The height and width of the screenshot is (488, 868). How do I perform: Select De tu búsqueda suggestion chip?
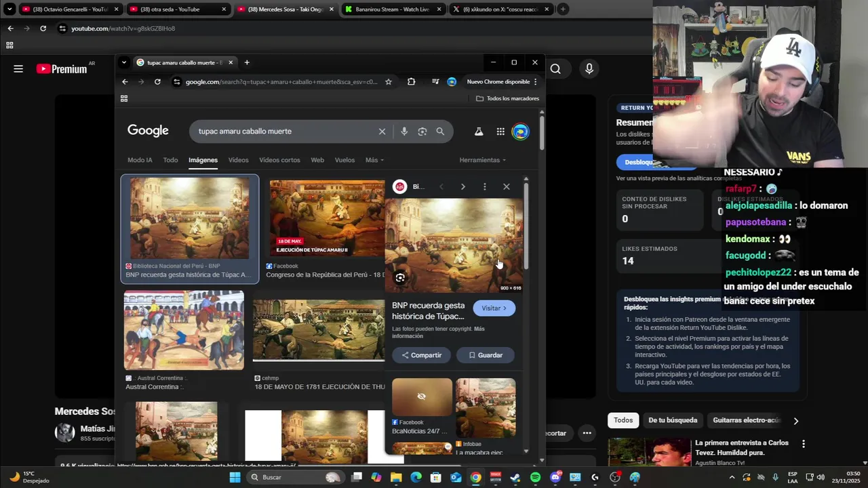(x=673, y=420)
